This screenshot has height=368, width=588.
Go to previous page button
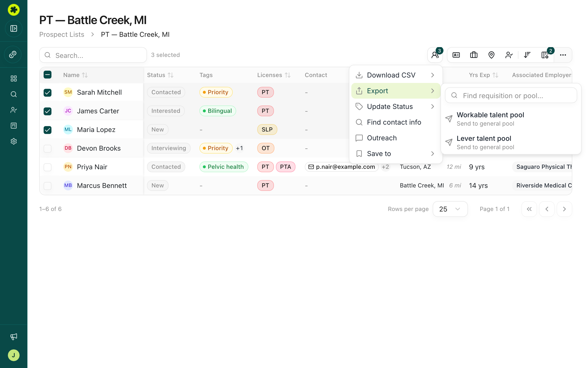(x=547, y=209)
